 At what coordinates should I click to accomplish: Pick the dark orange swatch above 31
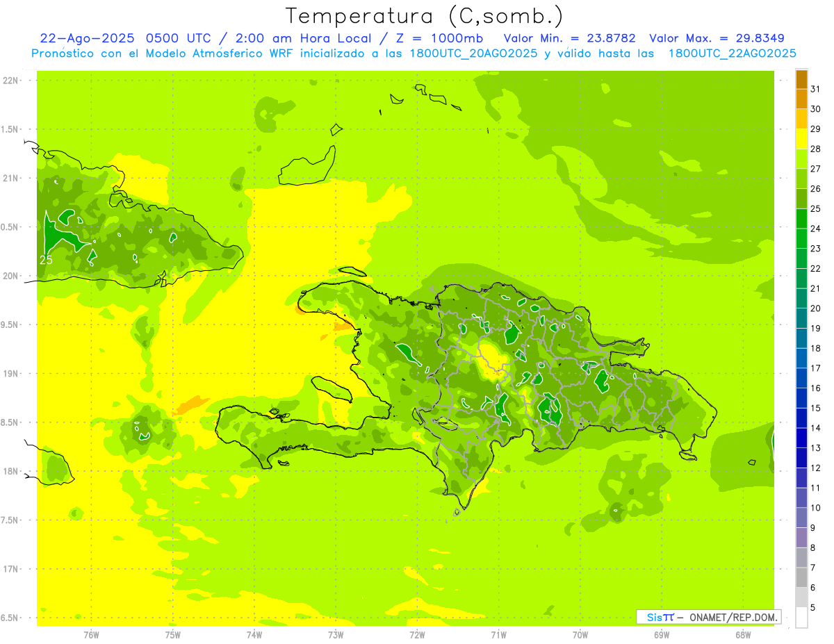point(801,79)
